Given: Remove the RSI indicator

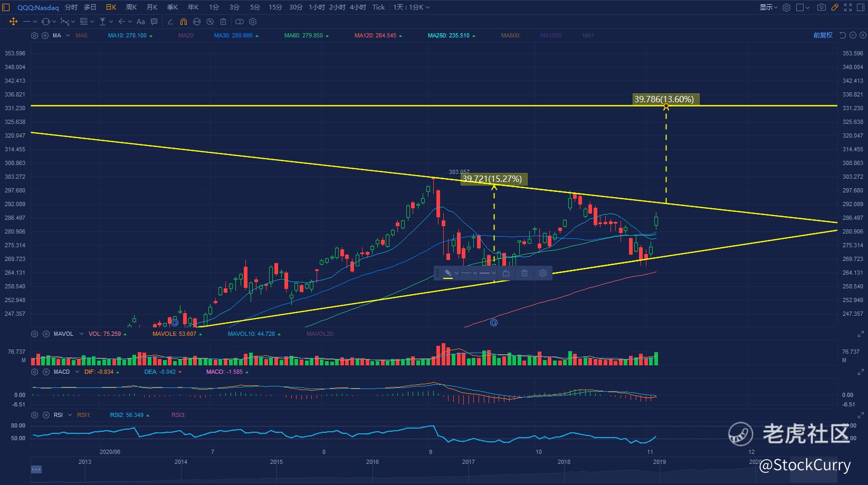Looking at the screenshot, I should coord(46,415).
